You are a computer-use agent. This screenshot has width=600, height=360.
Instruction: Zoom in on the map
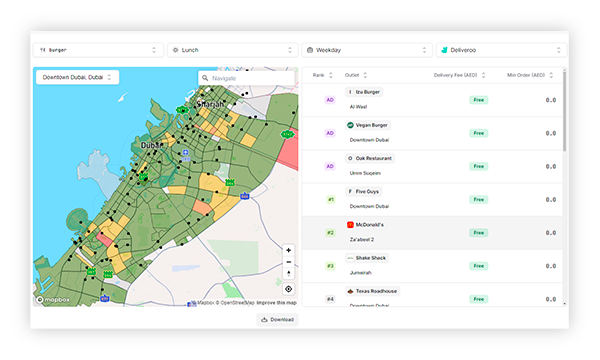[x=289, y=250]
